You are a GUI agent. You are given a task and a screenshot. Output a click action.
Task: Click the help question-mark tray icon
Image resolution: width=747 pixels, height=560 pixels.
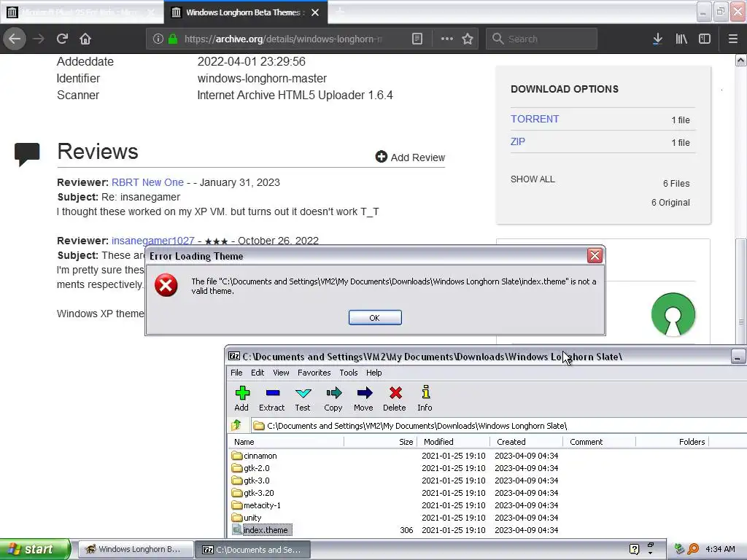[634, 549]
